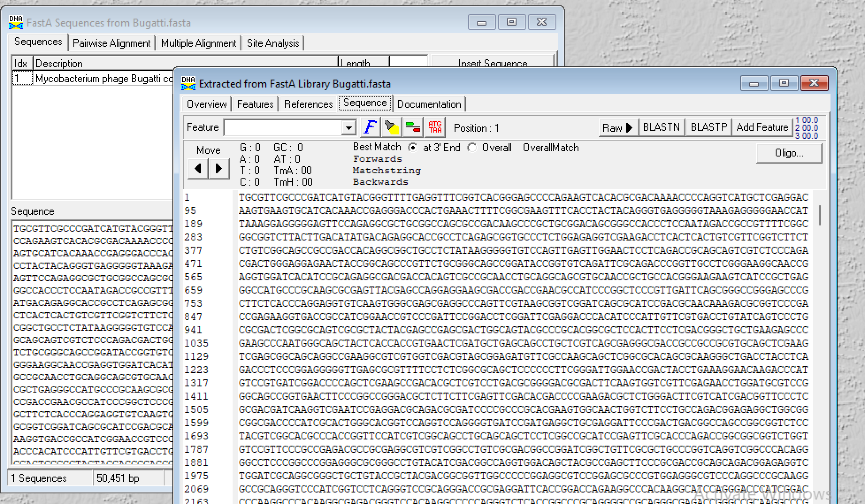Click the green and red bars icon
This screenshot has height=504, width=865.
pos(413,128)
